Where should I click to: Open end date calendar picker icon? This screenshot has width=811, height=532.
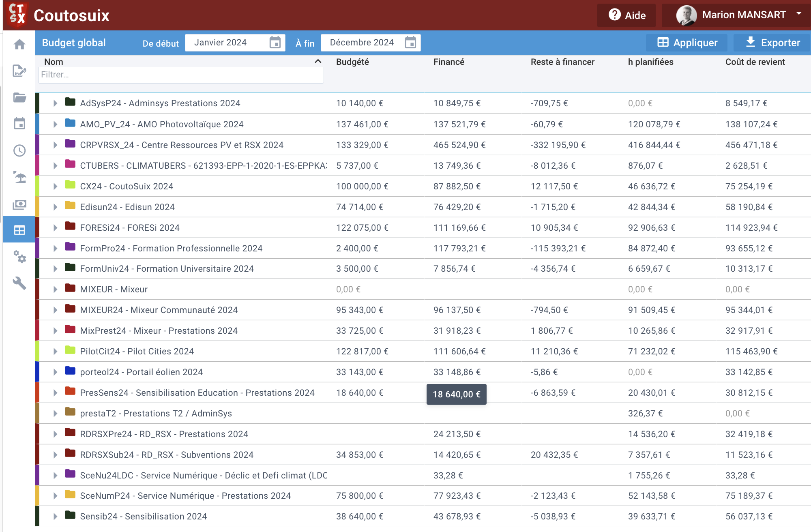pos(410,43)
